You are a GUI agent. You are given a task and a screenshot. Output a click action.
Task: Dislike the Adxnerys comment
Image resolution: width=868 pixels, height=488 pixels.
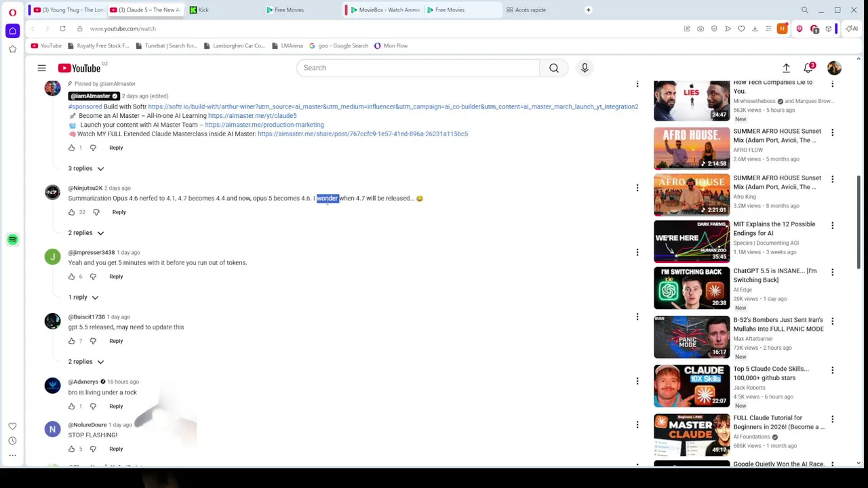(94, 406)
